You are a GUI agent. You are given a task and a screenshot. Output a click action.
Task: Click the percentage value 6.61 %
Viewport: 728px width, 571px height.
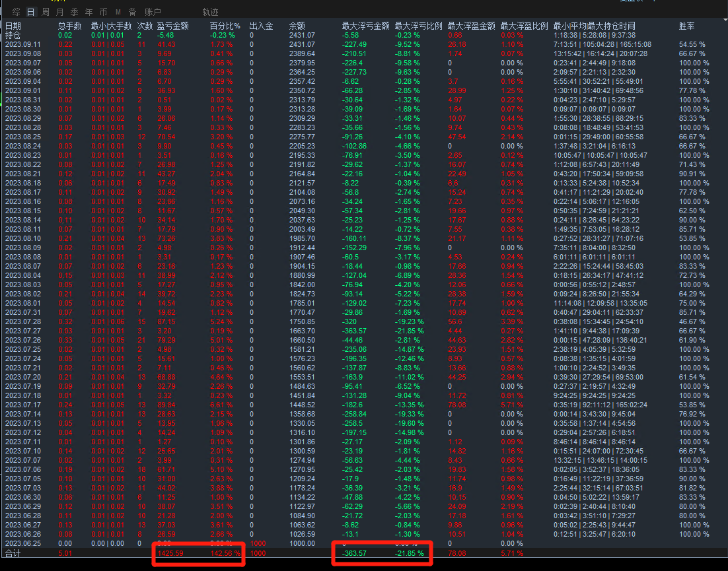point(221,405)
